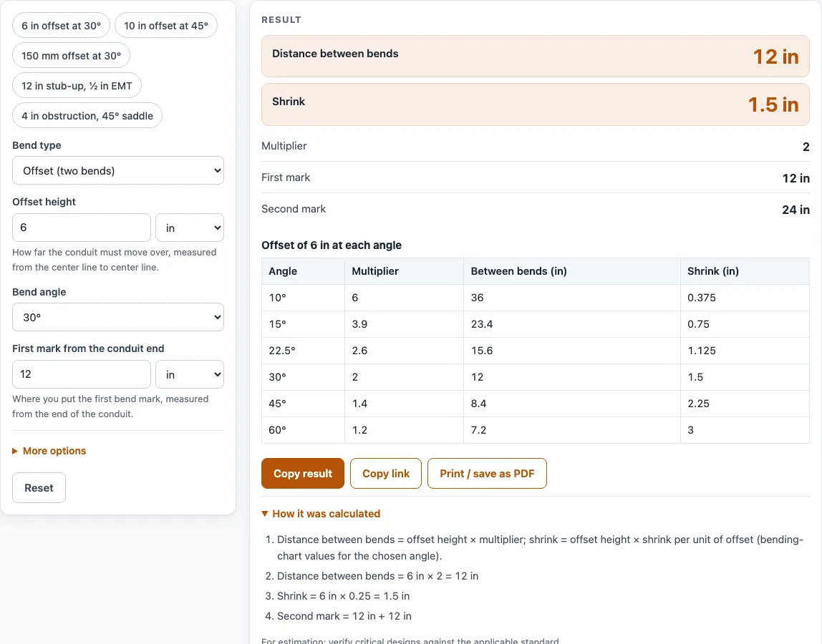Click the 2.6 multiplier cell
The width and height of the screenshot is (822, 644).
(x=404, y=351)
